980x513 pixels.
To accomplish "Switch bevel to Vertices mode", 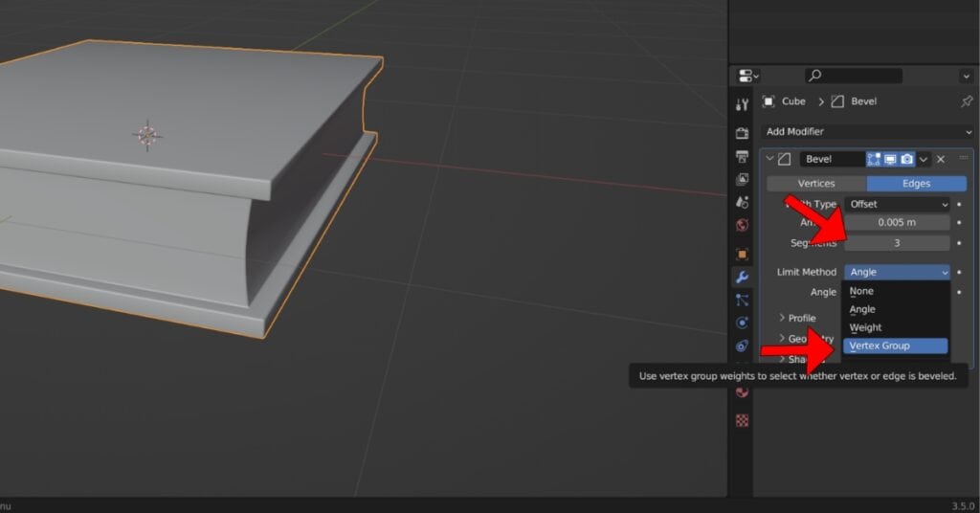I will click(x=816, y=183).
